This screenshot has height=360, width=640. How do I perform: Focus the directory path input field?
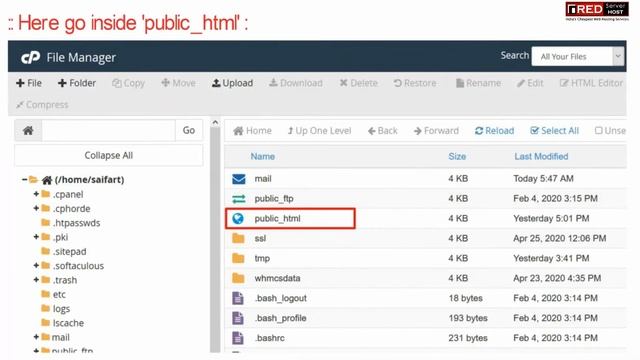click(x=109, y=131)
